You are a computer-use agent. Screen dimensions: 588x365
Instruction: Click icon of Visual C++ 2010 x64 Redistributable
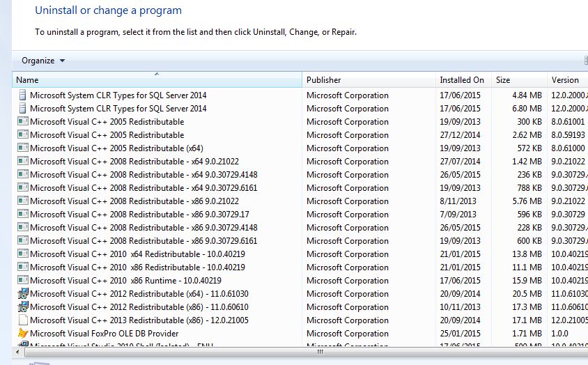[23, 254]
